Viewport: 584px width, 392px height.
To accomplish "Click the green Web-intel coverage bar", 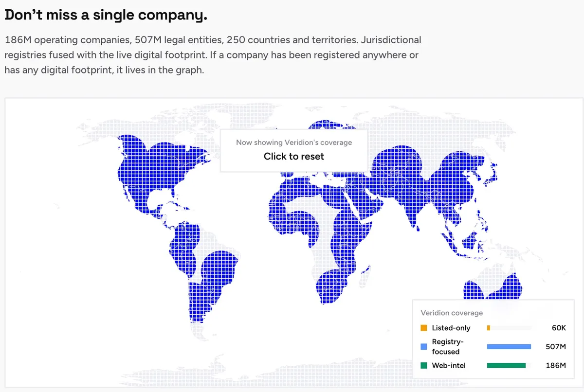I will pos(506,365).
